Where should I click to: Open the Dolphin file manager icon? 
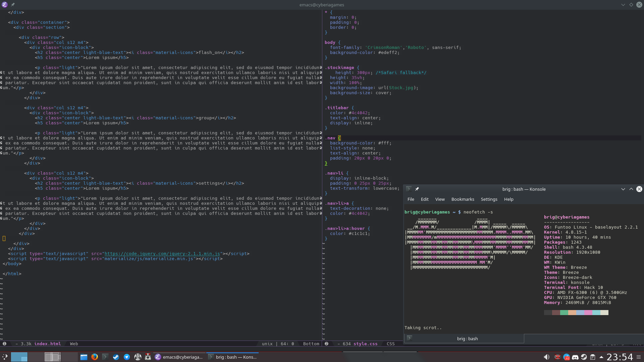pyautogui.click(x=84, y=357)
